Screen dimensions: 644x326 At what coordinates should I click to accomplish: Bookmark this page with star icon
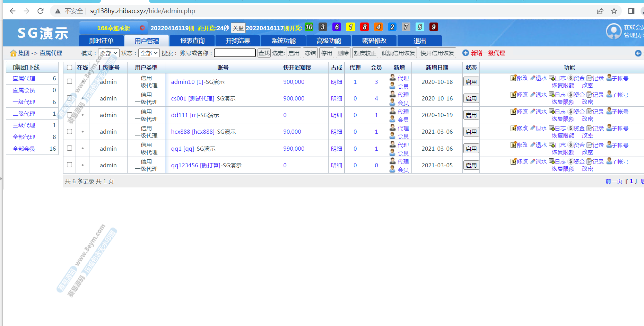coord(614,11)
